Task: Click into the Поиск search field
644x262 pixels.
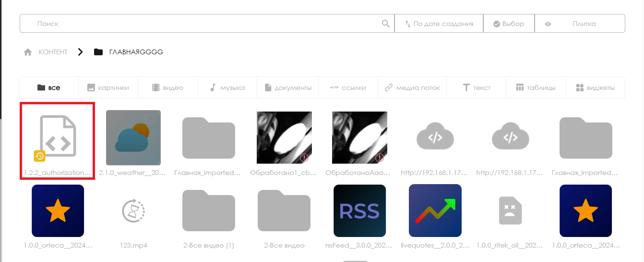Action: pyautogui.click(x=202, y=24)
